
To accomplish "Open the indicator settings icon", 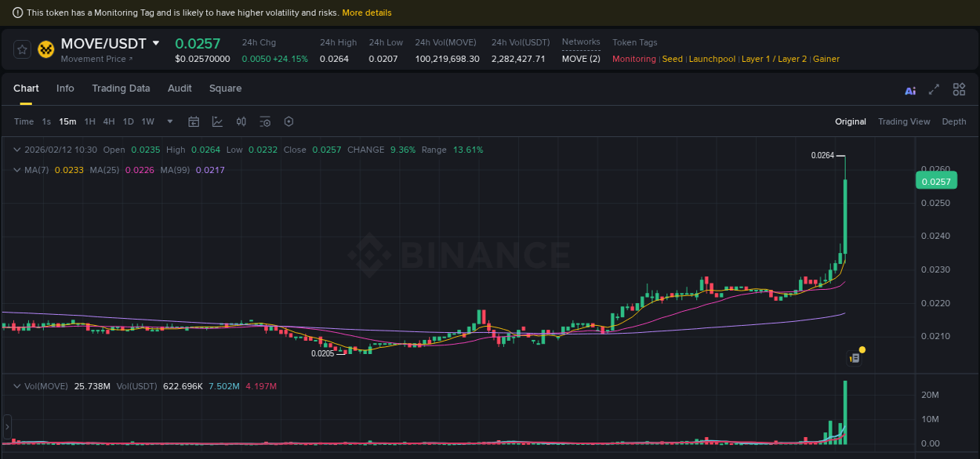I will 264,121.
